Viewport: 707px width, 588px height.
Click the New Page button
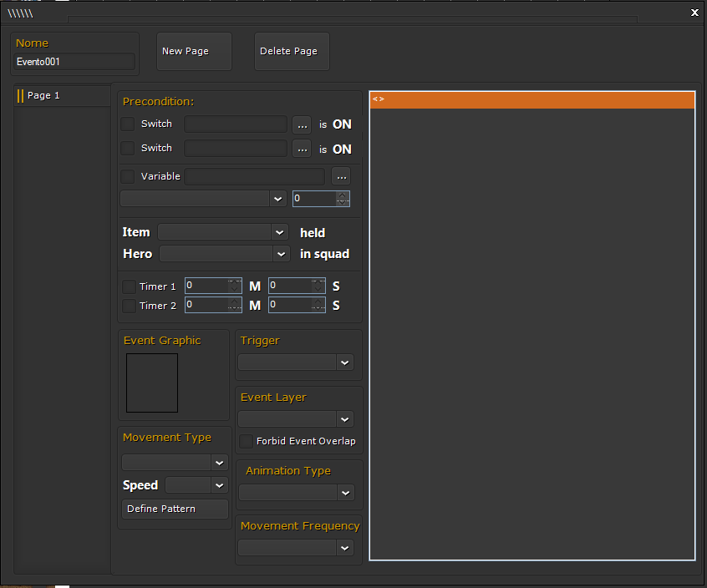click(195, 51)
